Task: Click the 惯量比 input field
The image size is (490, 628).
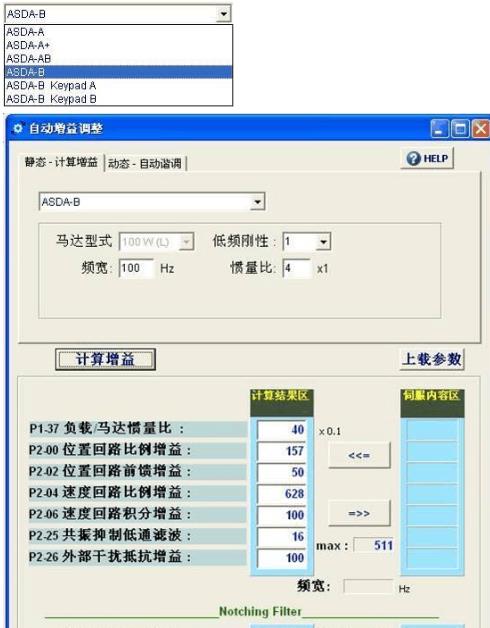Action: pyautogui.click(x=296, y=268)
